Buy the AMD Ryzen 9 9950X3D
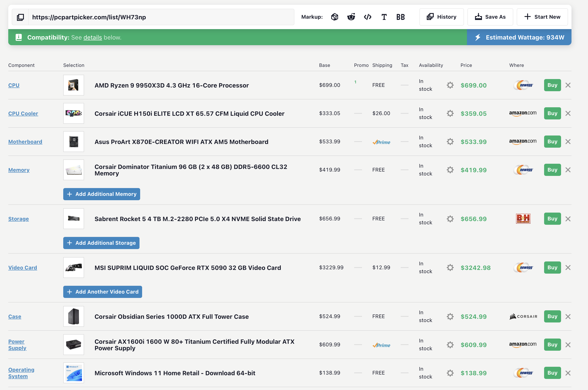Image resolution: width=588 pixels, height=390 pixels. click(552, 85)
